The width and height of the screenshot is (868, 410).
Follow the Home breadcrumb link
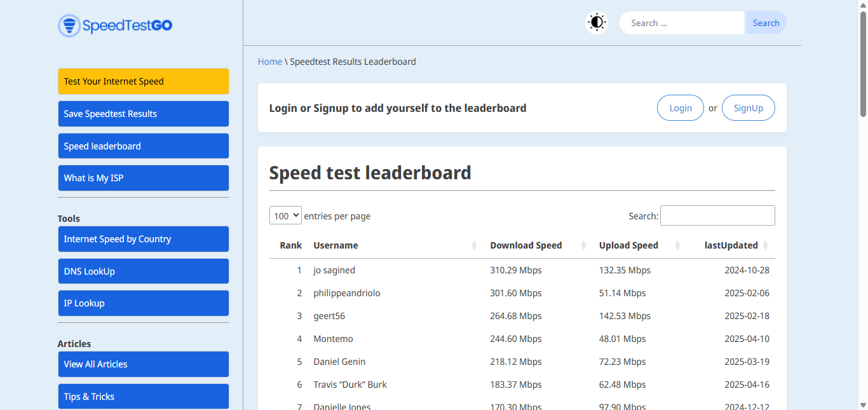click(269, 62)
